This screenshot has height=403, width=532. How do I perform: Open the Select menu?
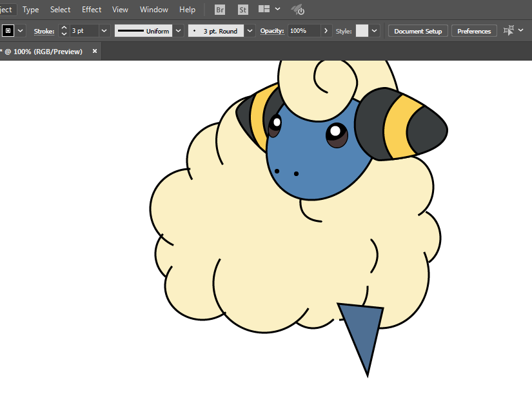pyautogui.click(x=60, y=10)
